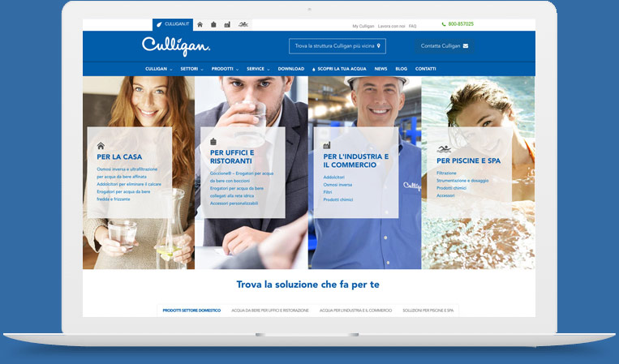Select the PRODOTTI SETTORE DOMESTICO tab
Screen dimensions: 619x364
pos(191,310)
